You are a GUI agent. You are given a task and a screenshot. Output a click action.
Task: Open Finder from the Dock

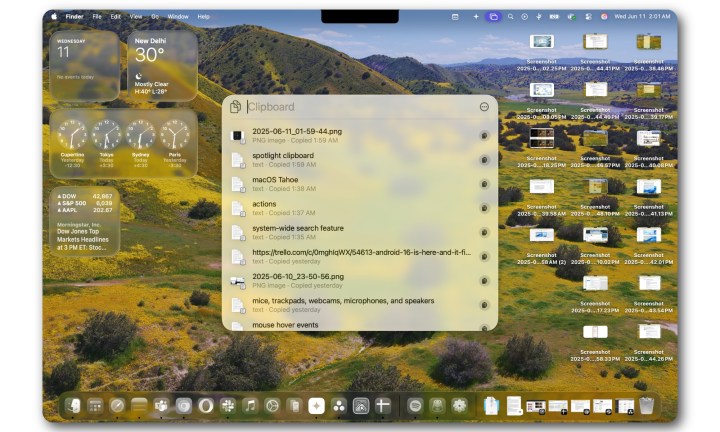pyautogui.click(x=74, y=405)
